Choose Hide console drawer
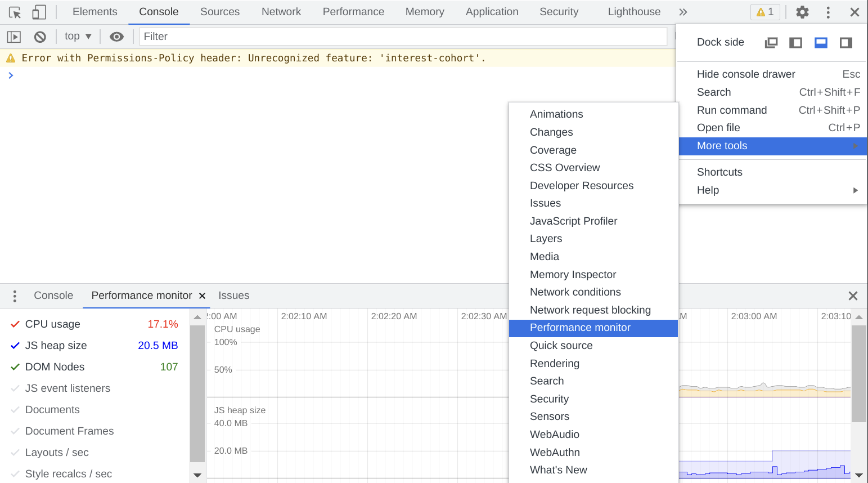 click(773, 74)
